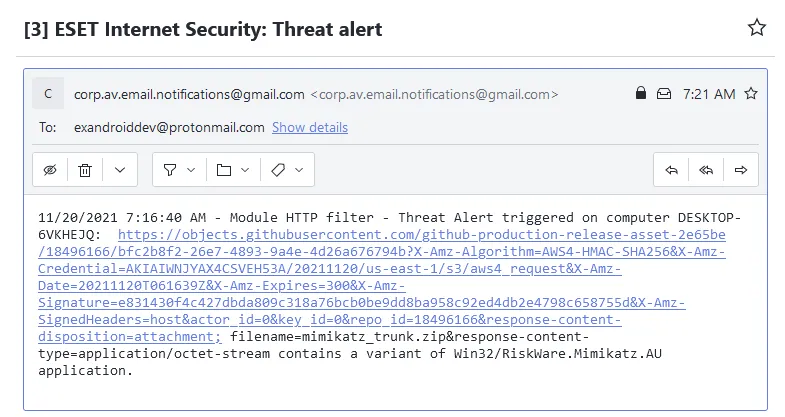Open the label tag dropdown
This screenshot has width=785, height=417.
tap(287, 170)
